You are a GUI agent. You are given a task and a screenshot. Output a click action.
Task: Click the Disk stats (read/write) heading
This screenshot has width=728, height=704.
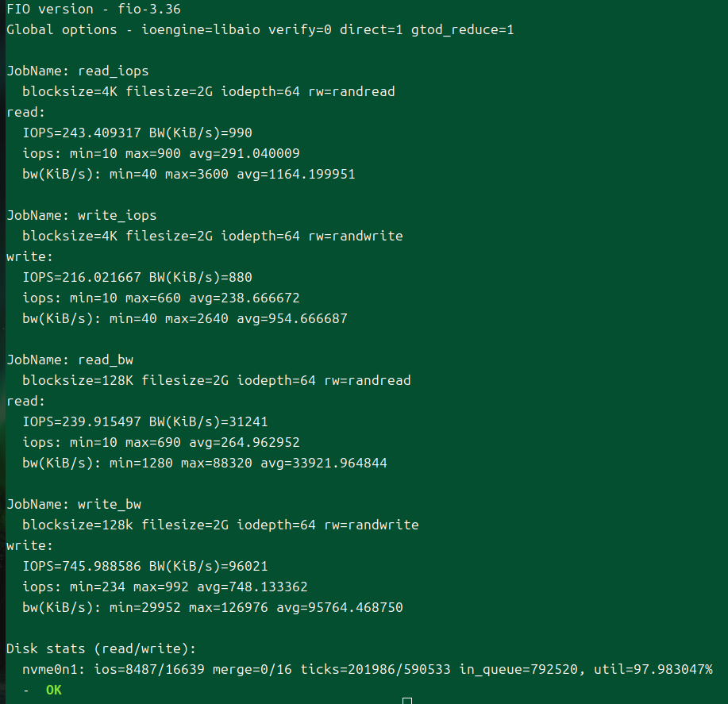(x=101, y=648)
